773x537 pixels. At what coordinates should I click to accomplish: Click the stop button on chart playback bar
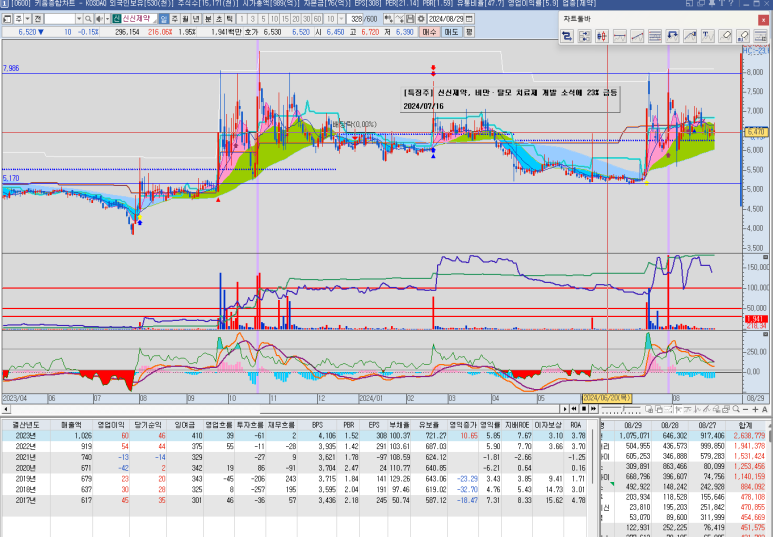click(x=584, y=409)
